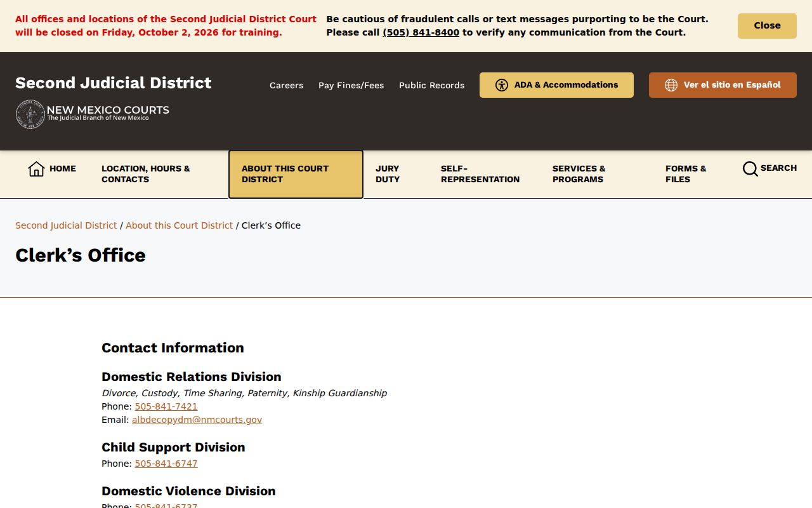Screen dimensions: 812x508
Task: Click the Child Support Division heading
Action: (x=173, y=447)
